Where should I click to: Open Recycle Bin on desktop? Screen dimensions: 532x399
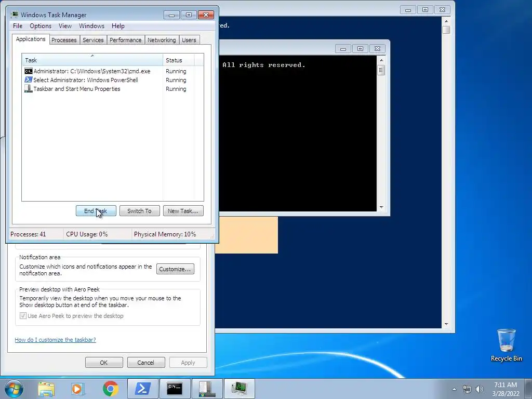tap(506, 345)
